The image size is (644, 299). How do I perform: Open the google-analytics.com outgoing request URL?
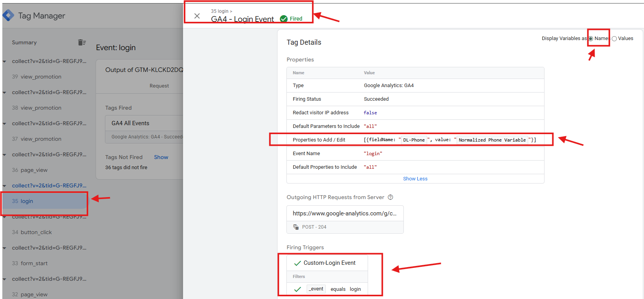point(345,213)
